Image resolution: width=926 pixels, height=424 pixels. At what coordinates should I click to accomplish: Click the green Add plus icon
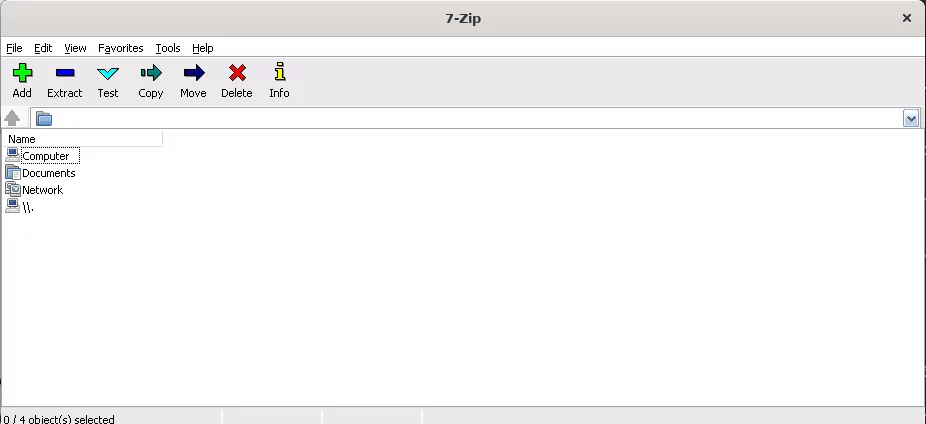click(22, 73)
